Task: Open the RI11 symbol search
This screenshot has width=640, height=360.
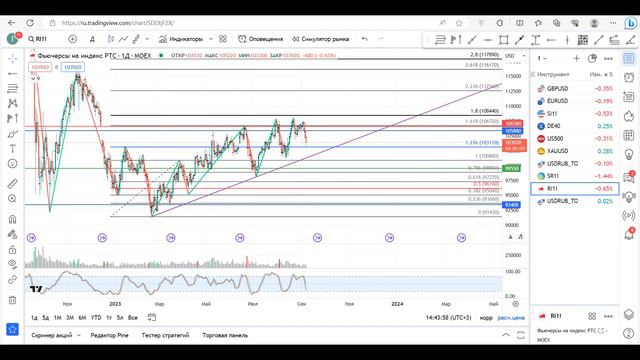Action: click(x=38, y=39)
